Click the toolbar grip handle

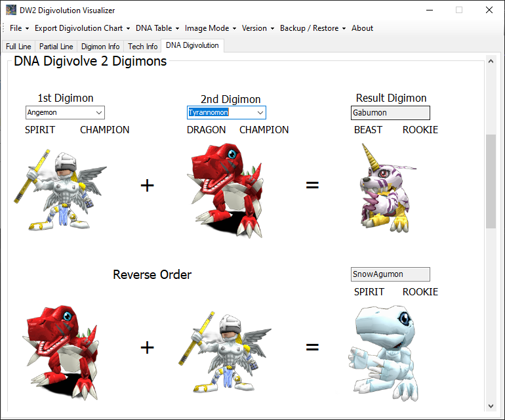point(3,28)
